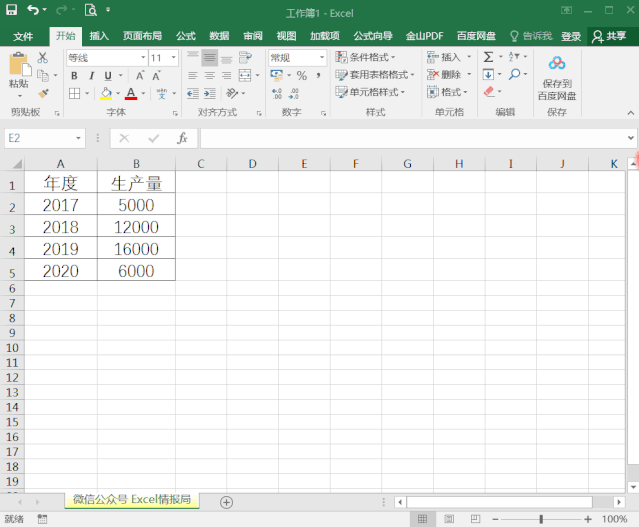Switch to the 数据 tab
The width and height of the screenshot is (639, 527).
coord(219,36)
